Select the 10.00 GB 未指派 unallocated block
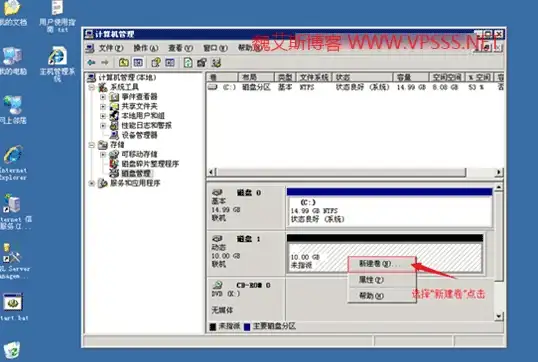This screenshot has width=538, height=362. [x=385, y=254]
